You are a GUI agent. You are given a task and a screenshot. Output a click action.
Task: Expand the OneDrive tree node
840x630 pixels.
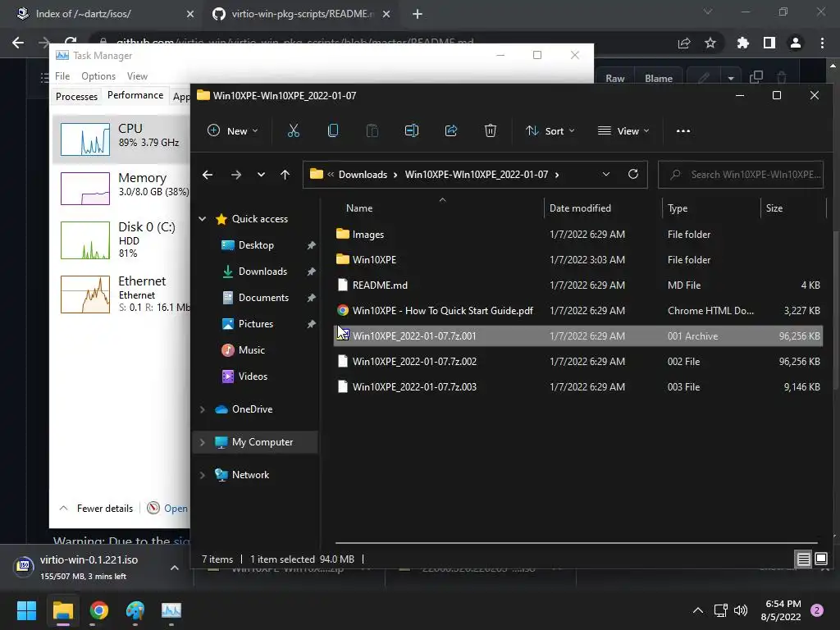point(203,409)
